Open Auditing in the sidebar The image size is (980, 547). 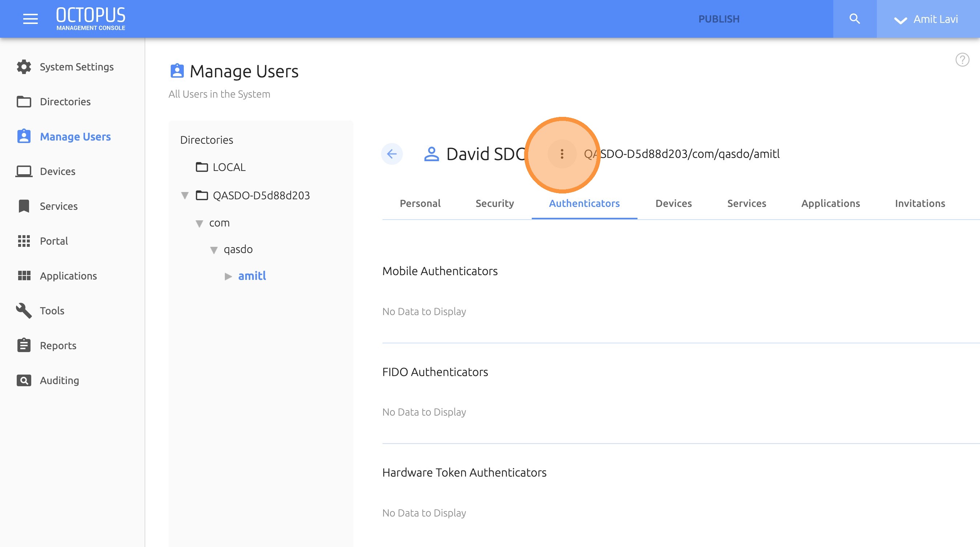(x=24, y=380)
